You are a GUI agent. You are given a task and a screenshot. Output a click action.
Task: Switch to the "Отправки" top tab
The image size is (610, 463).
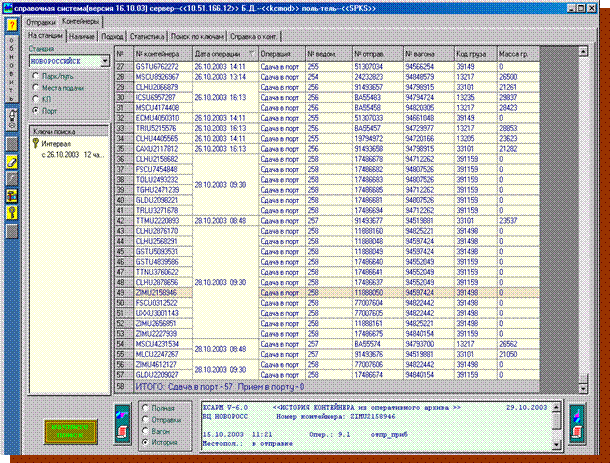pos(41,23)
